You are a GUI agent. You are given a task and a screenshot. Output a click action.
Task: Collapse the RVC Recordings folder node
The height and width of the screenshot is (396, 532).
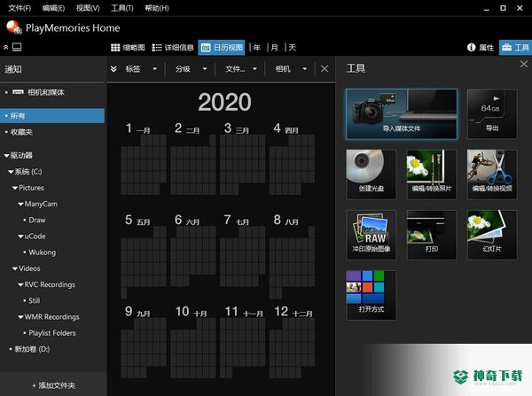click(20, 284)
